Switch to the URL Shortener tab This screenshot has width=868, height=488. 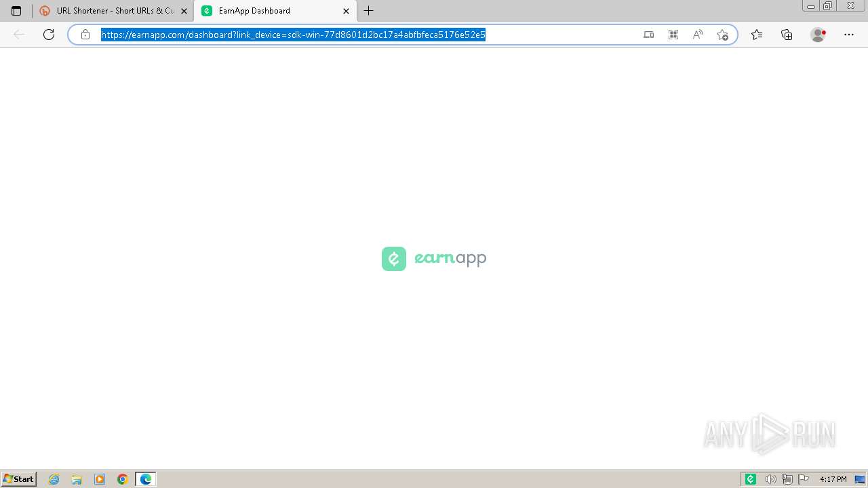[x=113, y=11]
